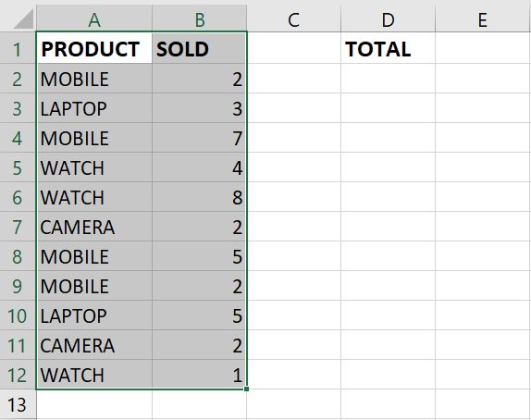Viewport: 531px width, 420px height.
Task: Select the CAMERA cell in row 7
Action: [94, 227]
